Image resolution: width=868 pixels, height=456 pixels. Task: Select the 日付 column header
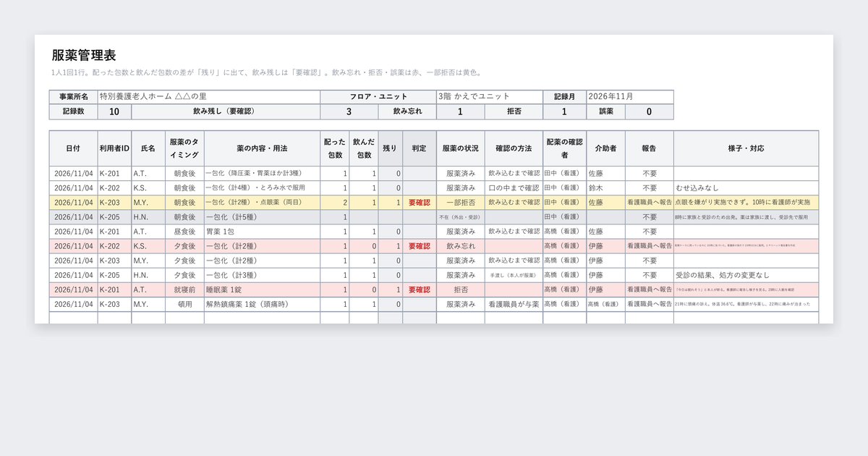point(73,148)
